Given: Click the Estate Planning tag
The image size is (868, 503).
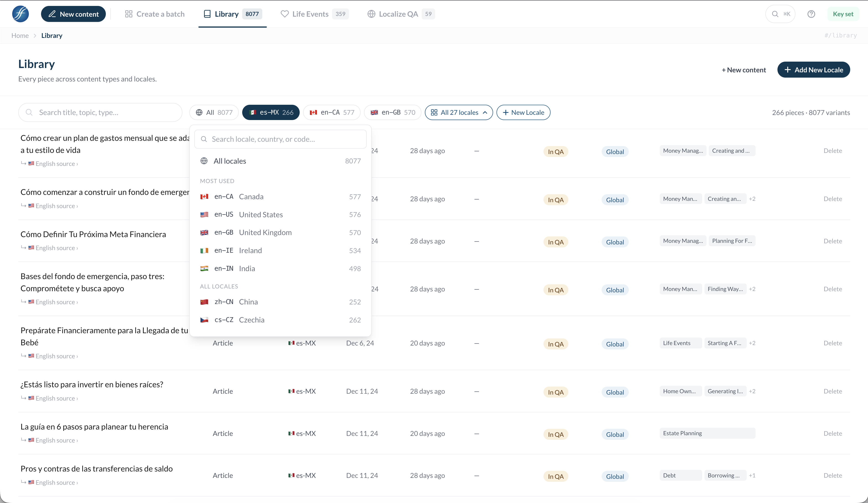Looking at the screenshot, I should point(707,433).
